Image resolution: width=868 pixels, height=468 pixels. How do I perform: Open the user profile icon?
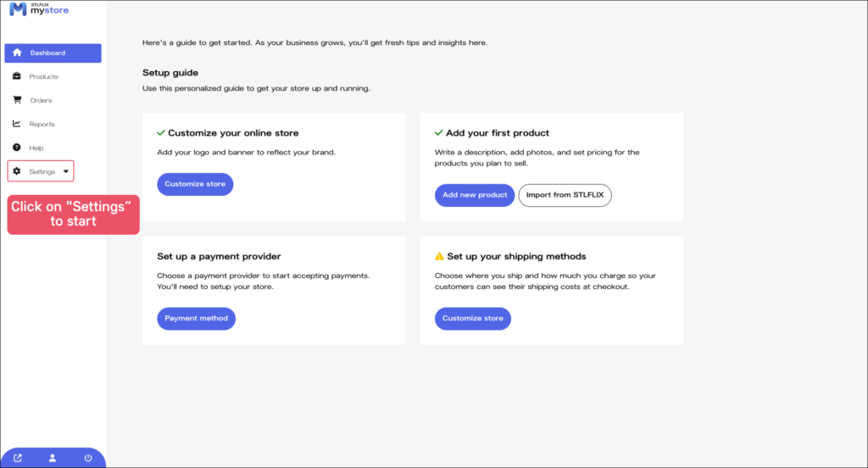[x=53, y=458]
